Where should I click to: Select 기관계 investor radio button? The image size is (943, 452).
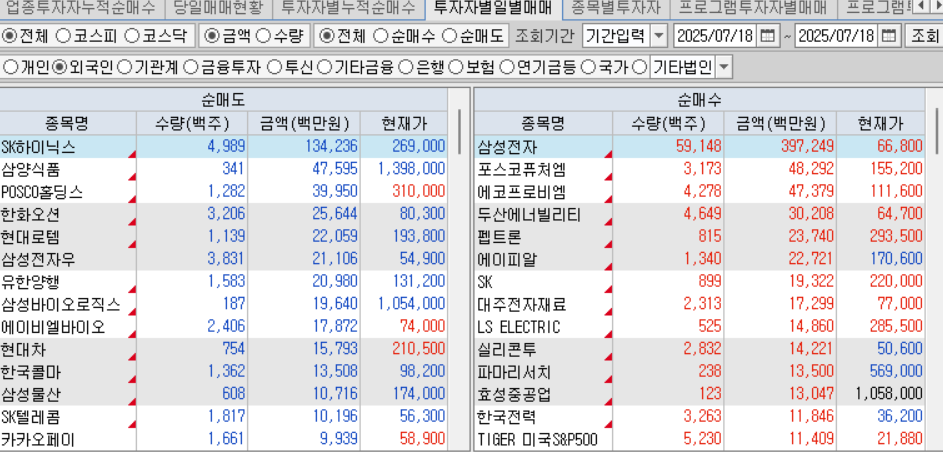click(x=124, y=67)
